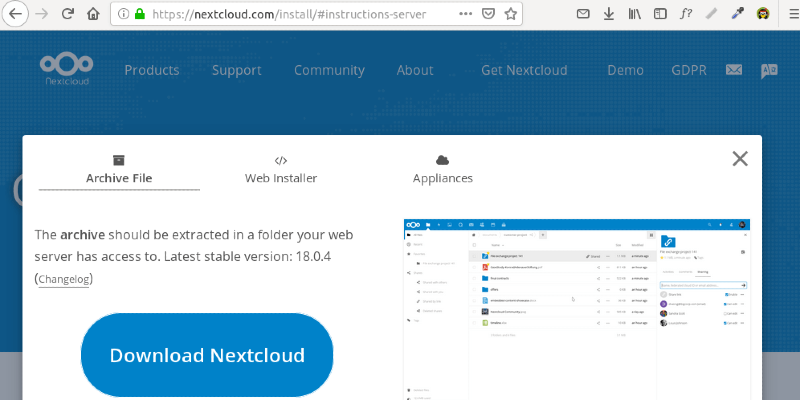Viewport: 800px width, 400px height.
Task: Open the Library bookshelf icon
Action: (635, 14)
